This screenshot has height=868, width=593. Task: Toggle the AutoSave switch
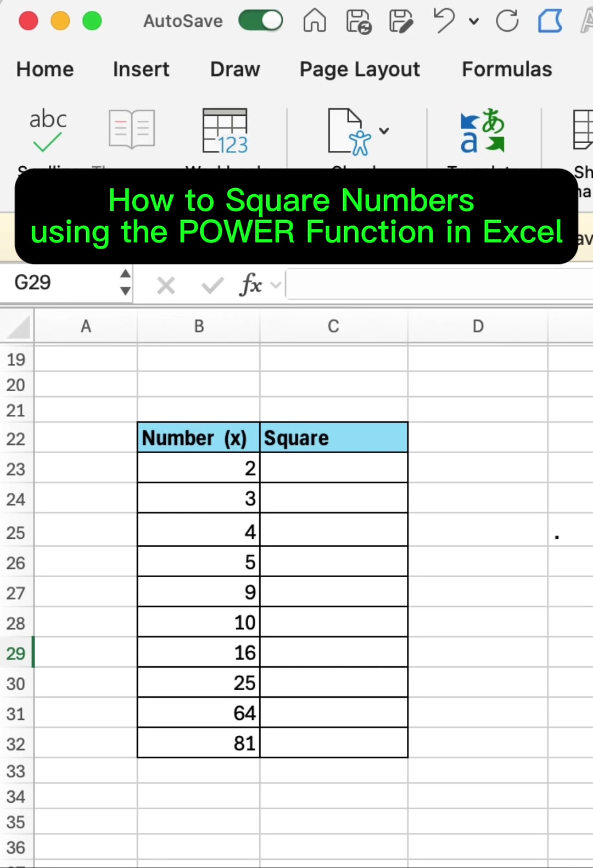coord(260,21)
